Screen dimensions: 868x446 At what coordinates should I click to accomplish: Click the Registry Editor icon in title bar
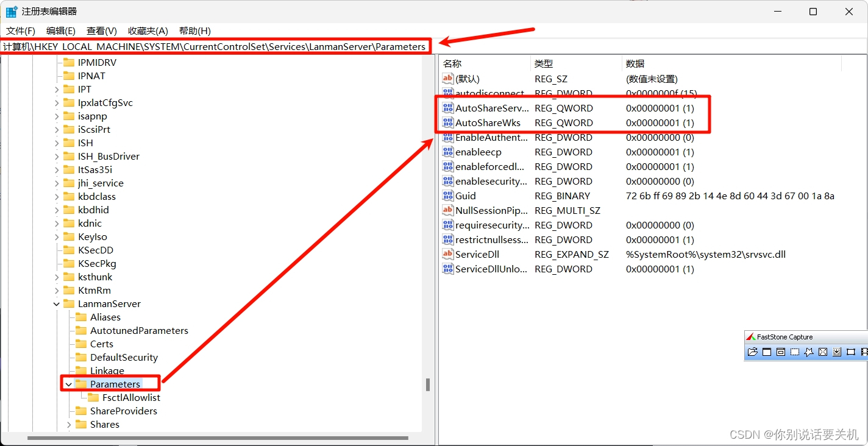click(10, 11)
